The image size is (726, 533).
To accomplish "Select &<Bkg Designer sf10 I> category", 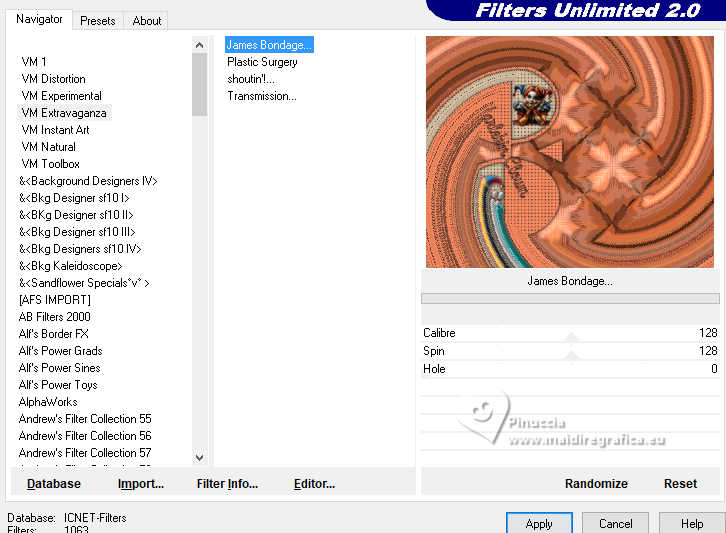I will pos(74,198).
